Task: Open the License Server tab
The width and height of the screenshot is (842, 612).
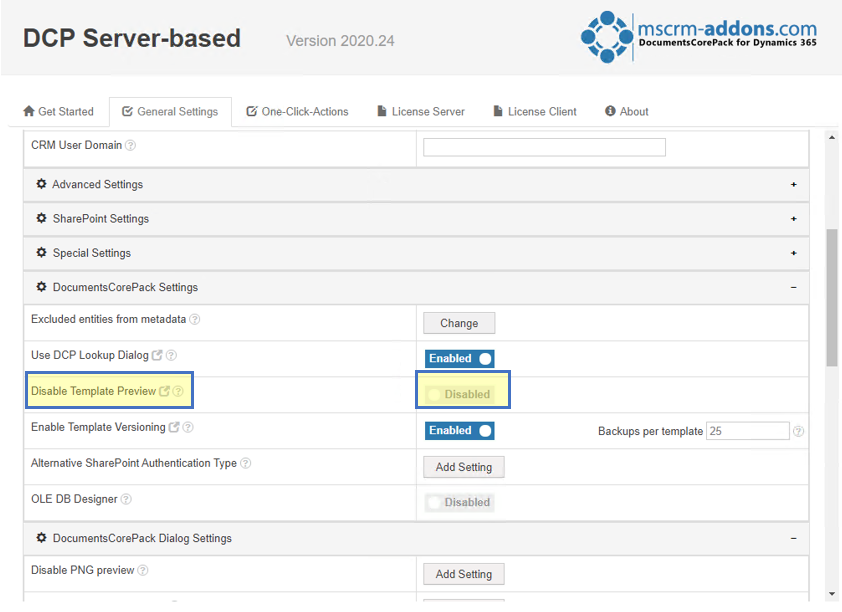Action: 421,112
